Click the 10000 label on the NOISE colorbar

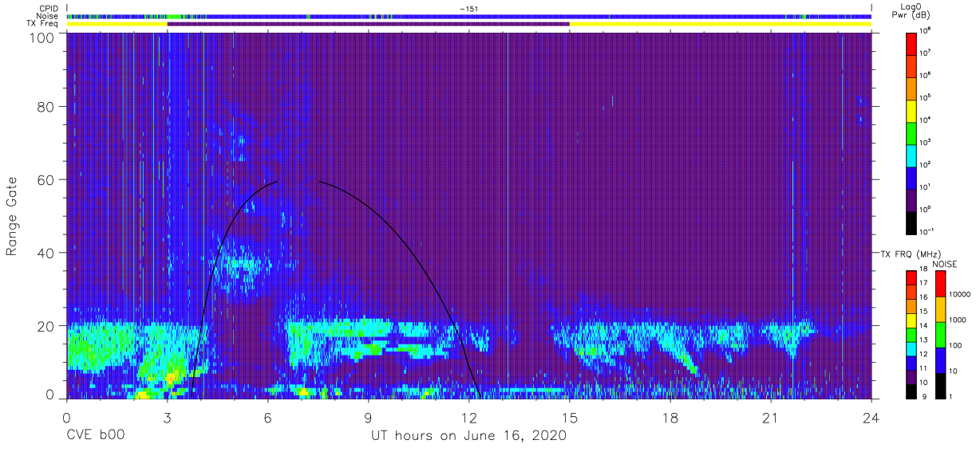961,293
